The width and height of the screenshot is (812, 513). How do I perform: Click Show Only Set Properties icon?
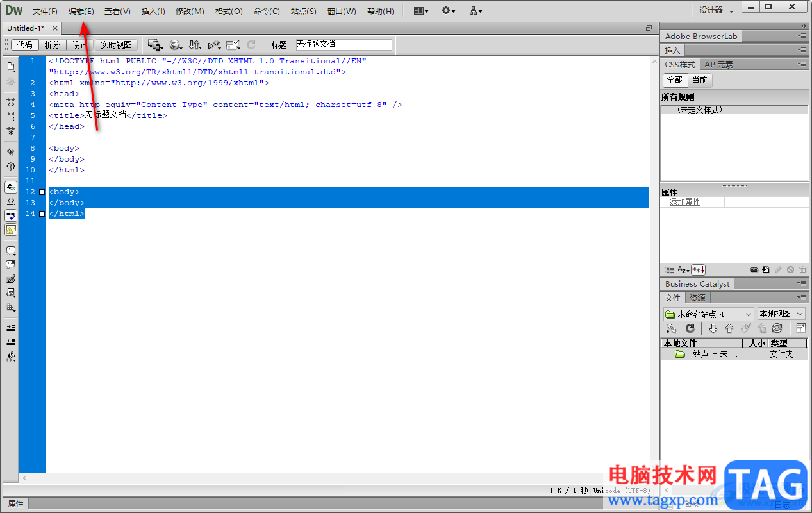pyautogui.click(x=699, y=270)
